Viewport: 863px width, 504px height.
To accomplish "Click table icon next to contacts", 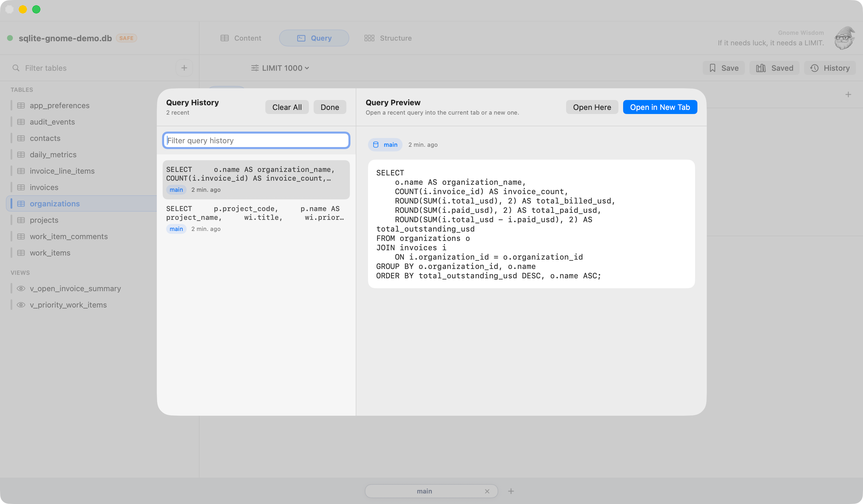I will (21, 138).
